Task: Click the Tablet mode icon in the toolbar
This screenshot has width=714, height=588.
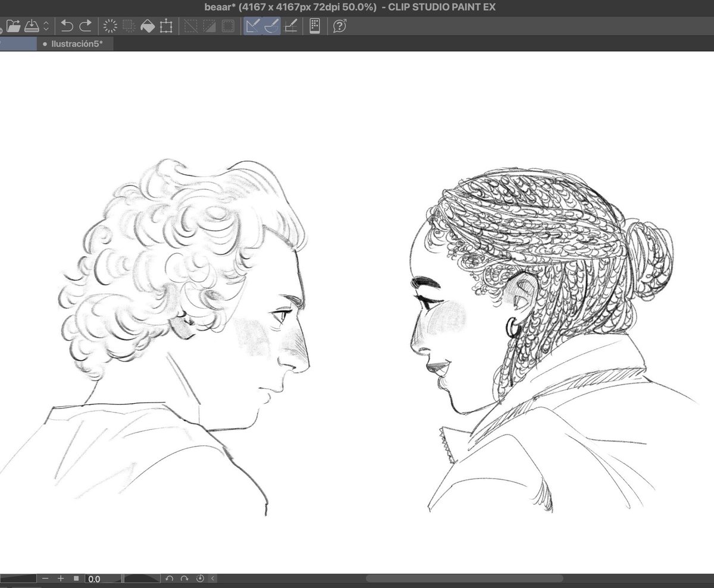Action: click(x=314, y=26)
